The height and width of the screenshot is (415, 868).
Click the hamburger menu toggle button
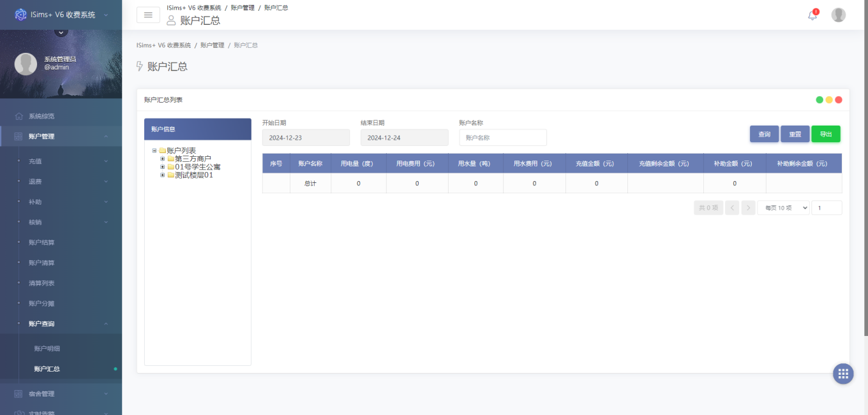[x=148, y=15]
